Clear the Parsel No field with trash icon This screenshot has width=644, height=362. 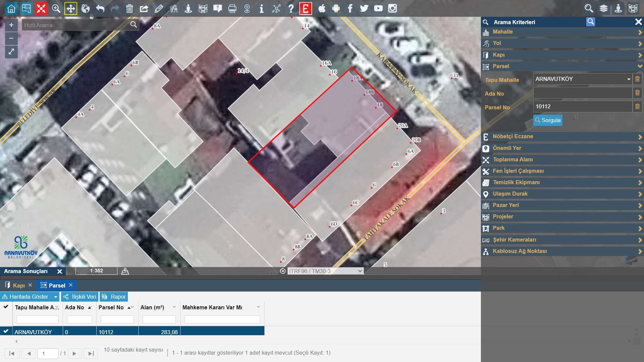pyautogui.click(x=637, y=107)
